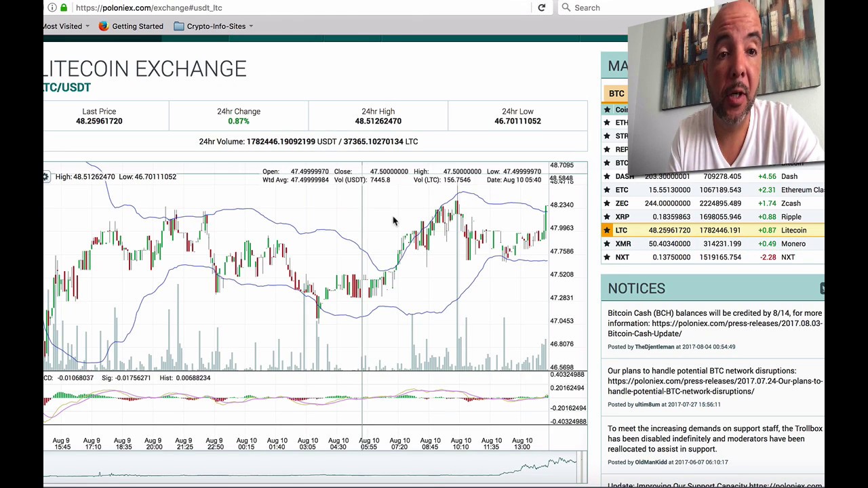868x488 pixels.
Task: Toggle the favorite star for STR
Action: 607,136
